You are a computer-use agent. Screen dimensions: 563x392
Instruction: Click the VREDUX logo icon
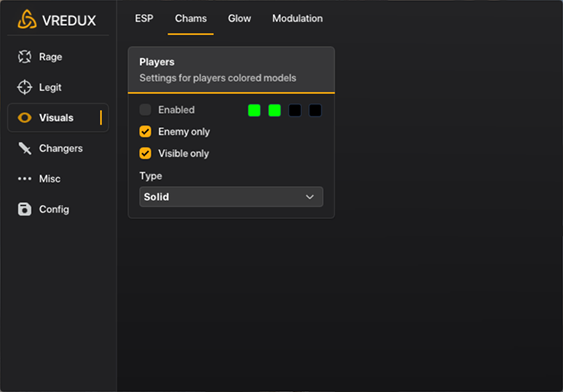[x=27, y=20]
